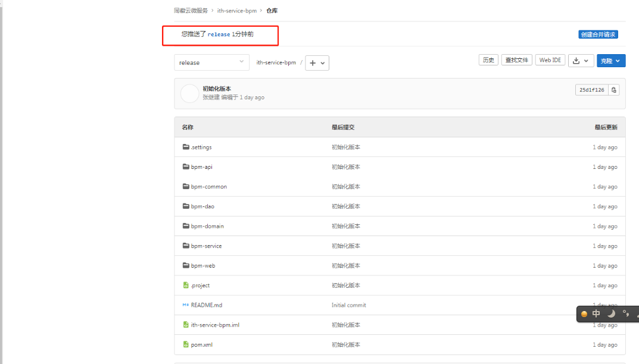This screenshot has height=364, width=639.
Task: Open the bpm-service folder link
Action: 206,246
